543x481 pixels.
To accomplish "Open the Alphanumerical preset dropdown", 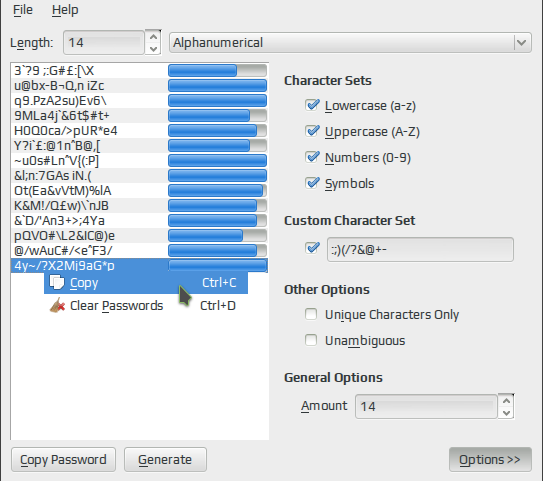I will [x=350, y=43].
